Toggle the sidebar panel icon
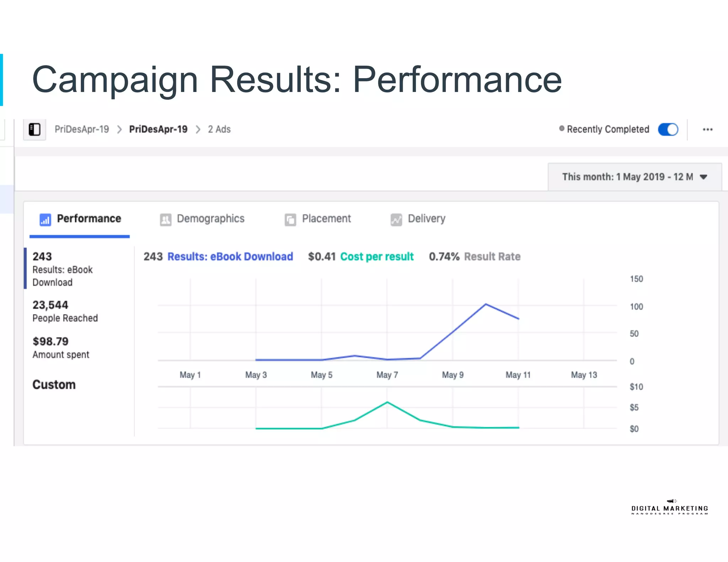 tap(34, 129)
